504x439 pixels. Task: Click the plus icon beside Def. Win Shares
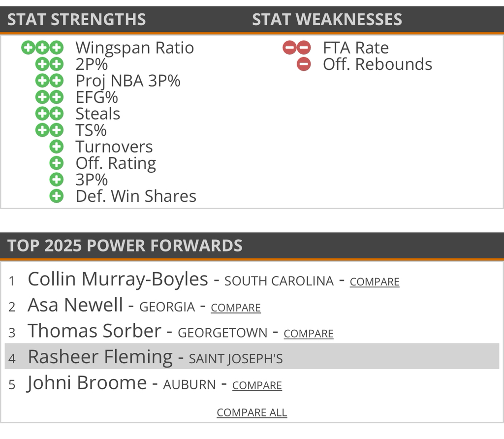coord(57,196)
